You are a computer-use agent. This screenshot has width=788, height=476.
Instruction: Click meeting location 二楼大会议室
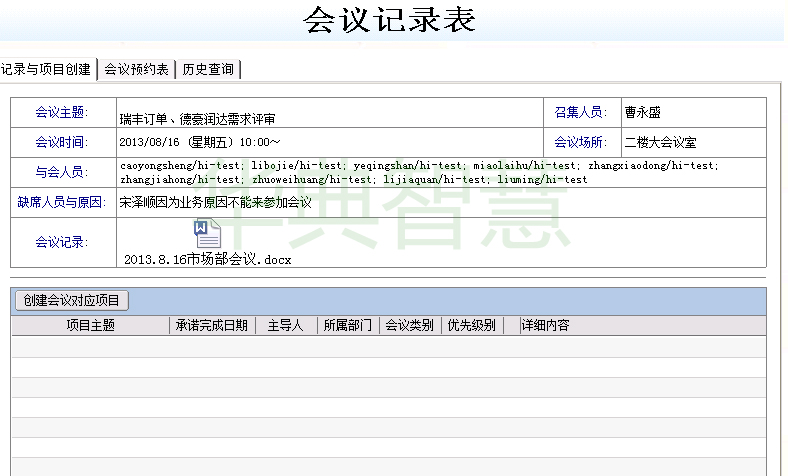coord(660,142)
